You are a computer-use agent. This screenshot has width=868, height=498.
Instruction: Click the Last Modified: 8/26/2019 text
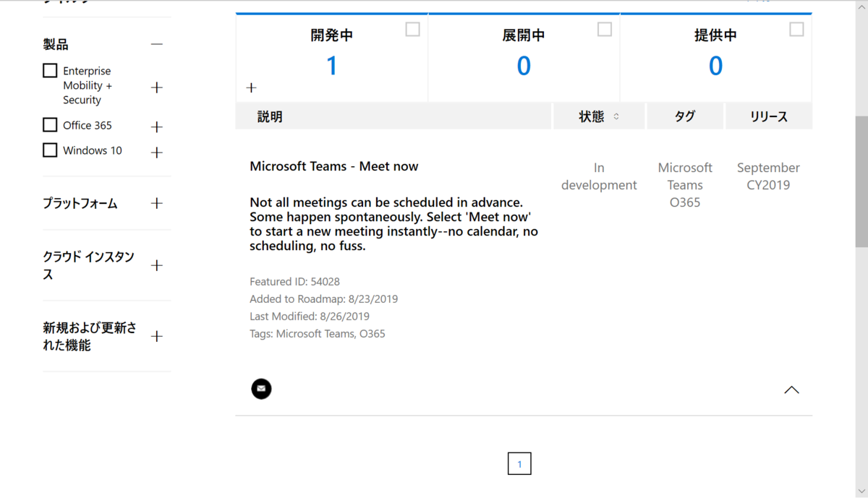point(310,317)
